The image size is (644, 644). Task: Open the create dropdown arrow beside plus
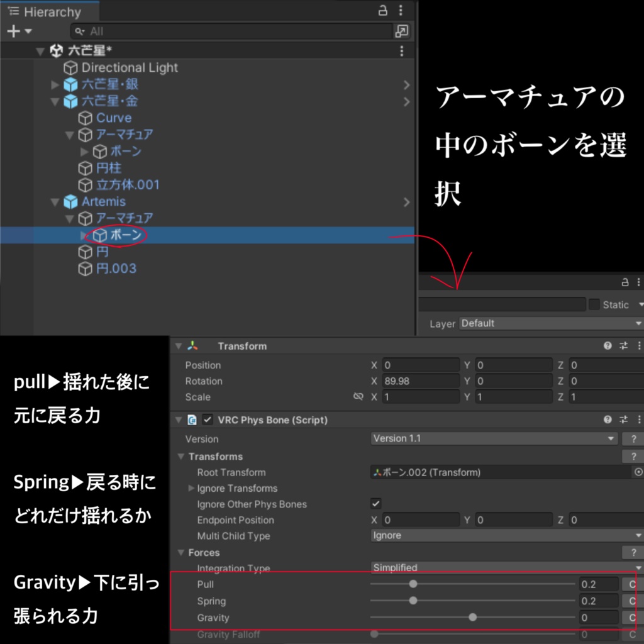(28, 31)
